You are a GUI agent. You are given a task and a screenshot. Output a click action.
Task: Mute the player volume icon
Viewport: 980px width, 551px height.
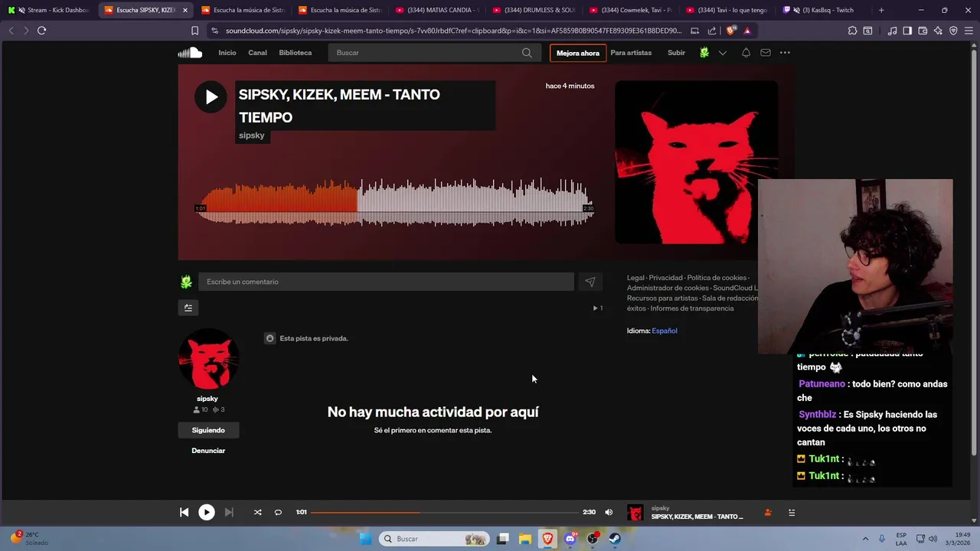coord(609,512)
